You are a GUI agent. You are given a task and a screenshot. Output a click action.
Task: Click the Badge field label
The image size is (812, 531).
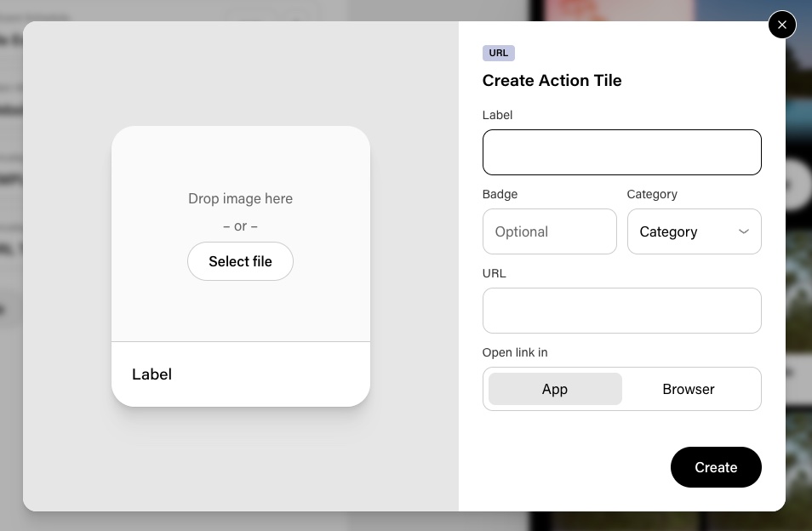point(500,194)
